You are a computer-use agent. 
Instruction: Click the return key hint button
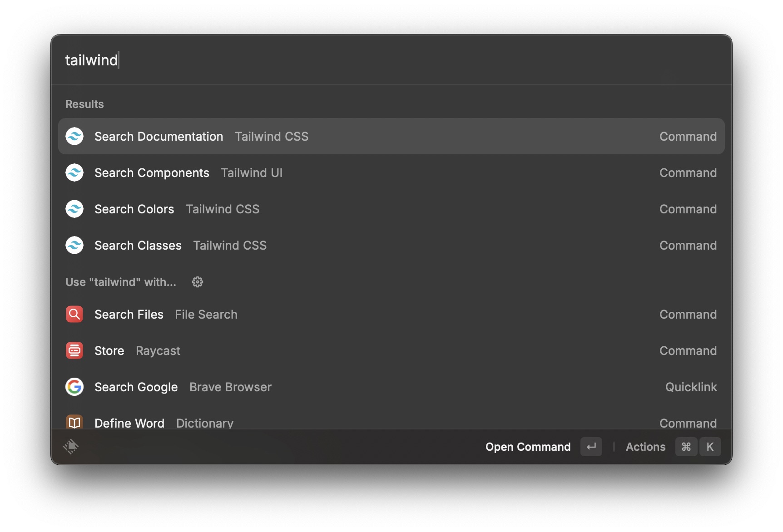pyautogui.click(x=591, y=447)
